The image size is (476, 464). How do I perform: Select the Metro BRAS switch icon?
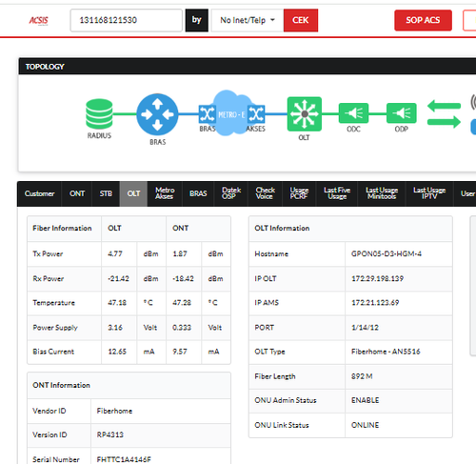[208, 113]
